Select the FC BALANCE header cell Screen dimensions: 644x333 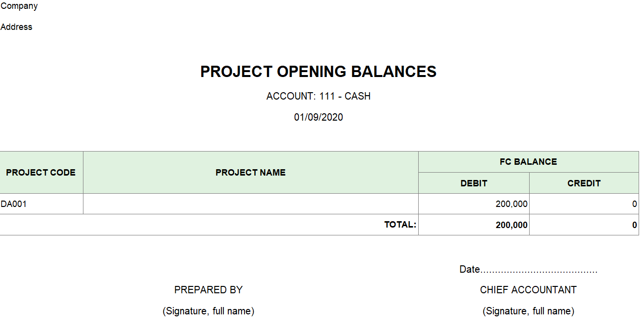click(x=528, y=162)
